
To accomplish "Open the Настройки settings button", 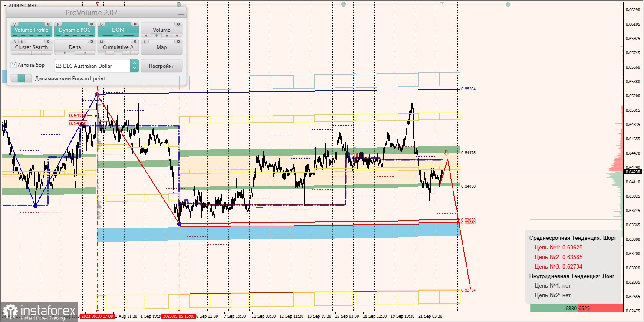I will [161, 66].
